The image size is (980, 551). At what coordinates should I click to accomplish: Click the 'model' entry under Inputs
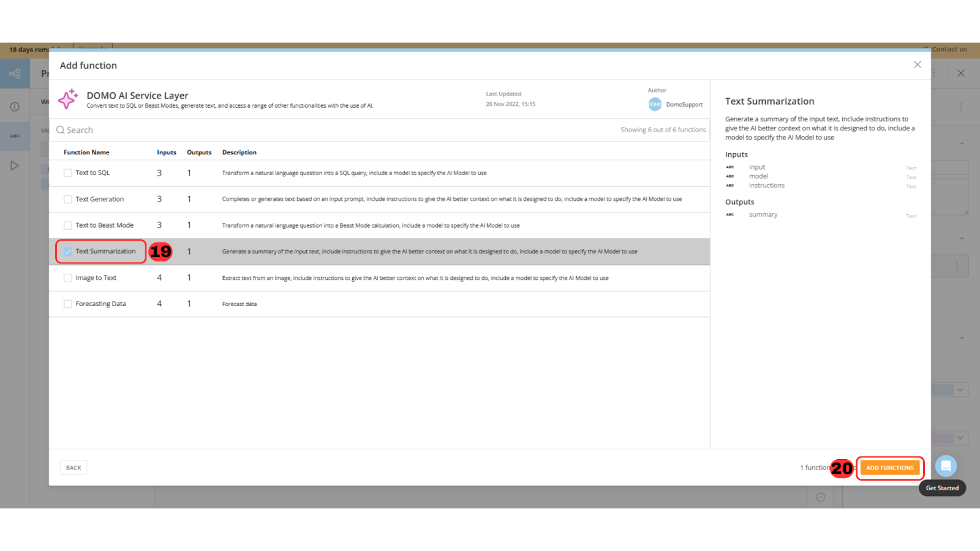[x=758, y=176]
